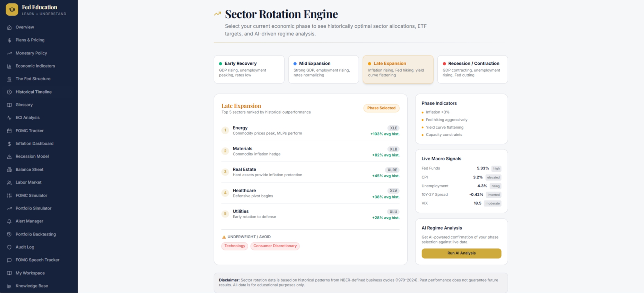The height and width of the screenshot is (293, 644).
Task: Click the Consumer Discretionary avoid tag
Action: (275, 246)
